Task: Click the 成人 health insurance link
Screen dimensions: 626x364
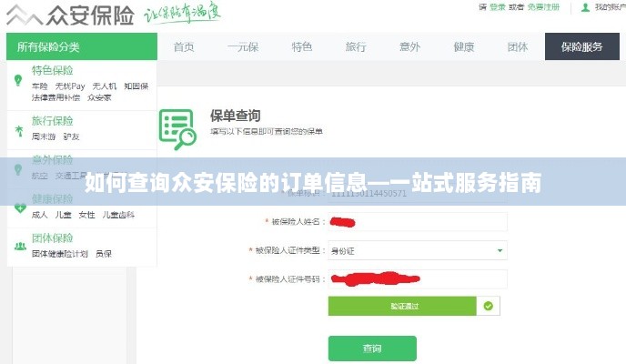Action: (x=39, y=215)
